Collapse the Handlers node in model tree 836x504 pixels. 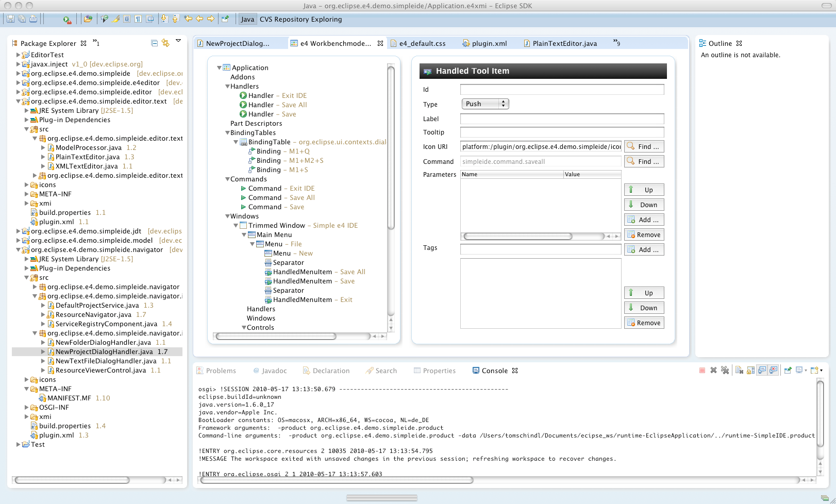point(227,87)
